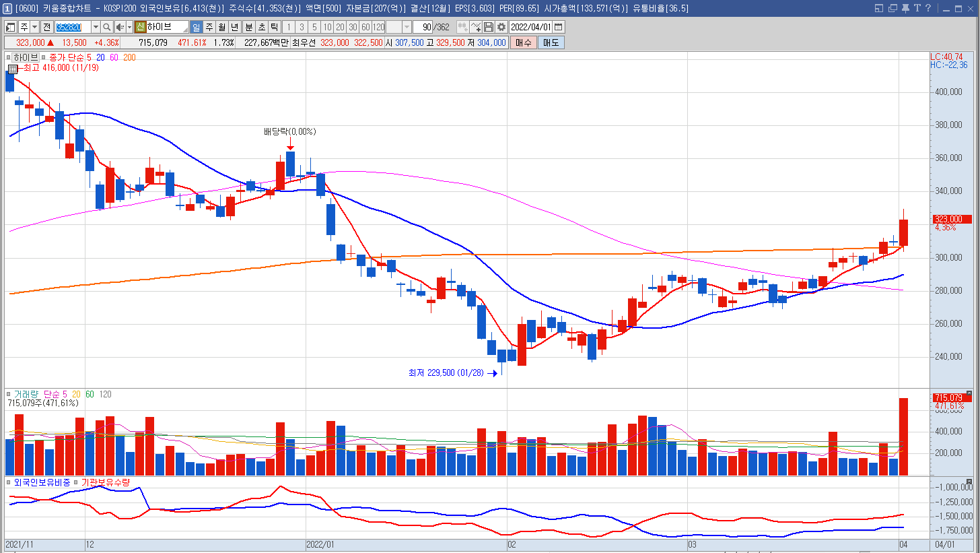Screen dimensions: 980x553
Task: Close the volume panel with its corner X
Action: tap(969, 393)
